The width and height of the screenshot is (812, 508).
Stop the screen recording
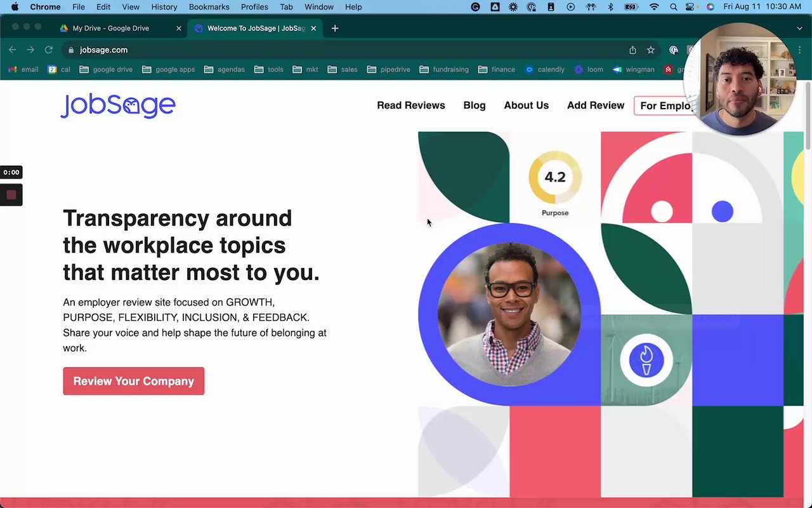(11, 195)
